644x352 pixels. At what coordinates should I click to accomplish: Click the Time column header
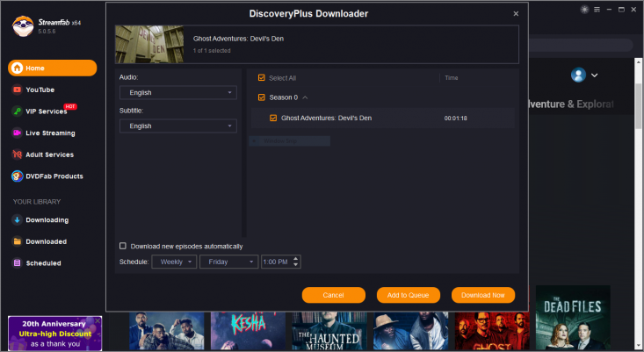click(452, 77)
